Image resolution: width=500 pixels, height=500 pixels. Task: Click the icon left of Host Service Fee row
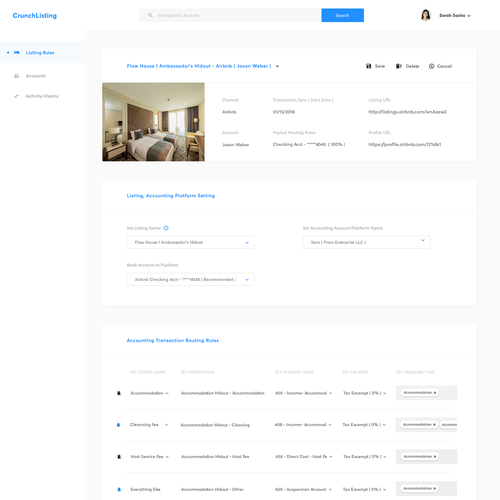119,457
